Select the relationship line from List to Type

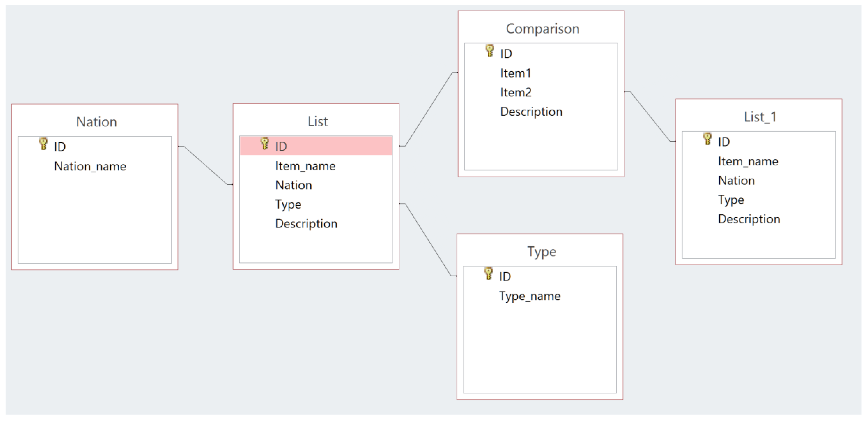click(x=428, y=240)
